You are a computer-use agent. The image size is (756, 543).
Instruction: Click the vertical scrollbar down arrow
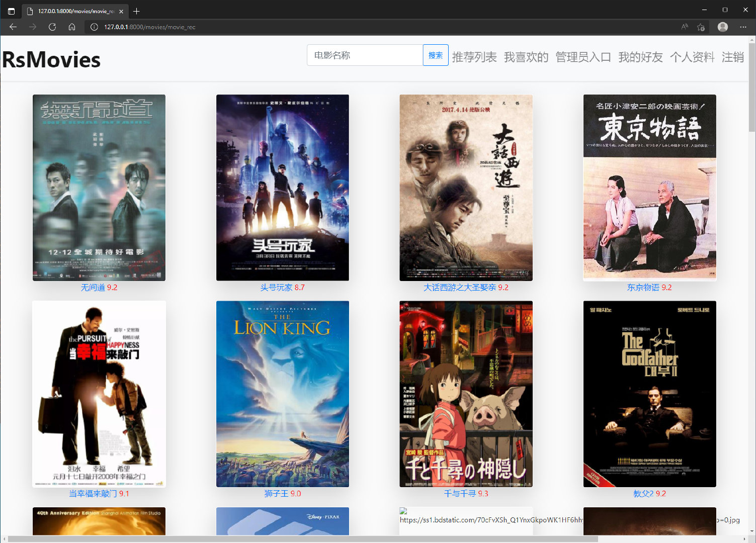[751, 531]
